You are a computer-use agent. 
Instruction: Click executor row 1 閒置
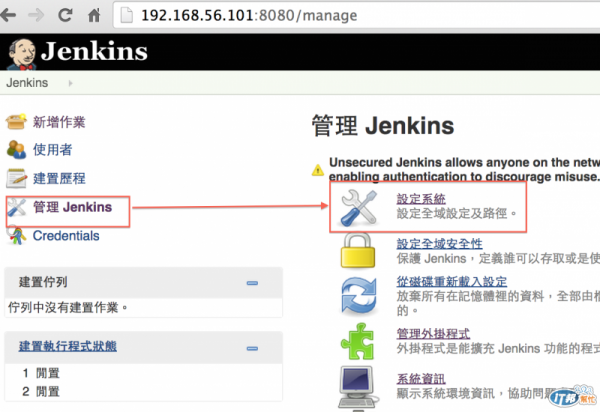point(41,373)
